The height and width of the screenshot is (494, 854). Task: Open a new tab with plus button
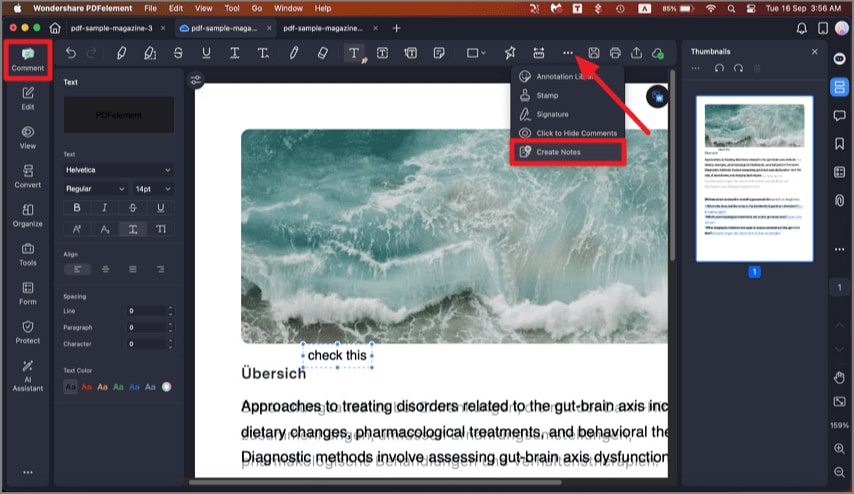(x=396, y=28)
